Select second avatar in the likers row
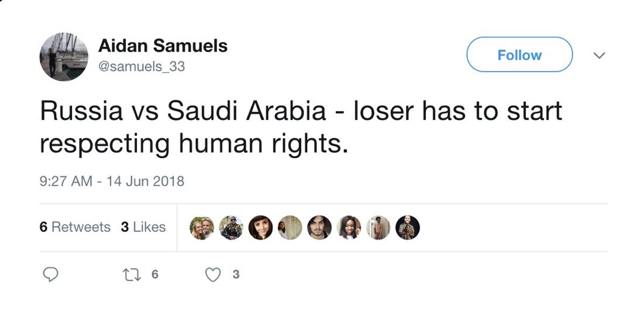This screenshot has width=644, height=311. click(232, 228)
